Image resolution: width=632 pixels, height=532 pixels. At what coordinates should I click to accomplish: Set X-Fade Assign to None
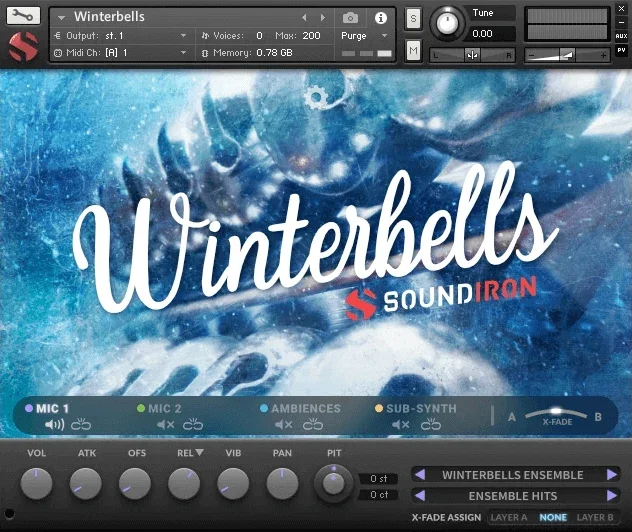pos(553,517)
